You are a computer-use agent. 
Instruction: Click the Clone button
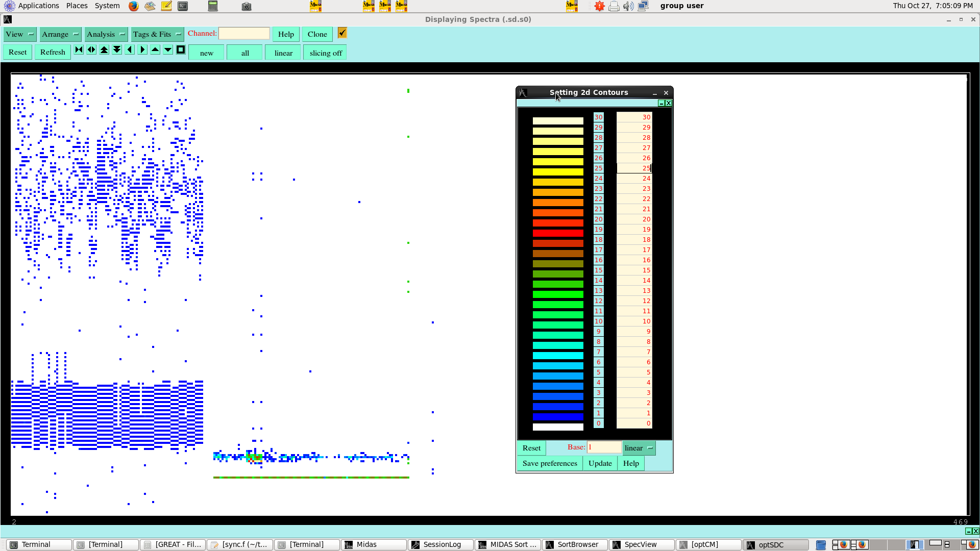pos(317,34)
